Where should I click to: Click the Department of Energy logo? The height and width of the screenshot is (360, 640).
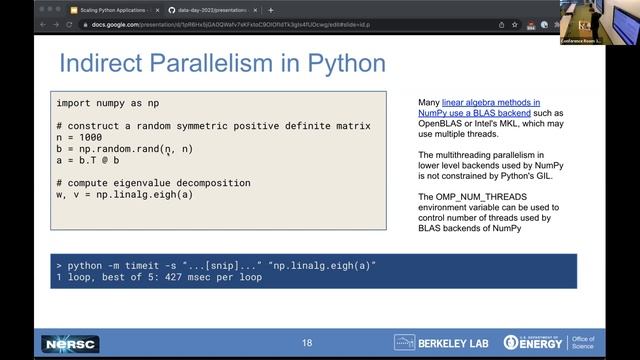point(533,343)
